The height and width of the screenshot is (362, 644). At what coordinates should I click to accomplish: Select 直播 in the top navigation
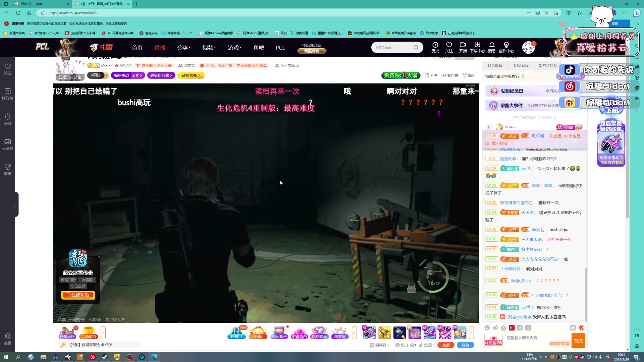coord(160,48)
